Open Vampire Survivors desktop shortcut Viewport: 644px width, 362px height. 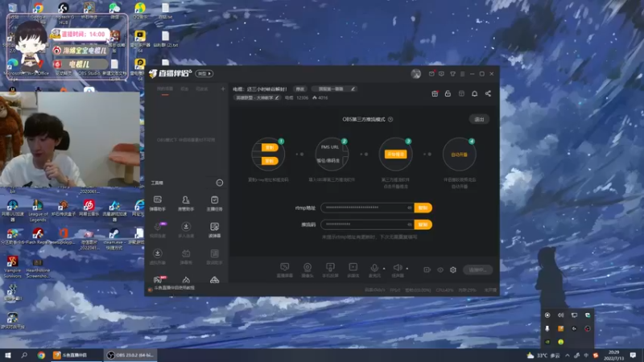[x=12, y=267]
